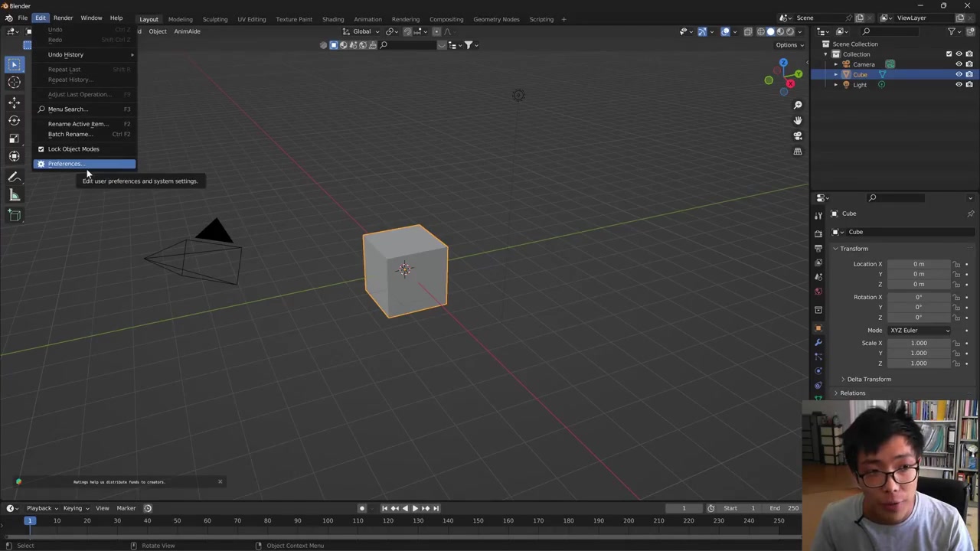Open the Global orientation dropdown
Image resolution: width=980 pixels, height=551 pixels.
(x=361, y=31)
